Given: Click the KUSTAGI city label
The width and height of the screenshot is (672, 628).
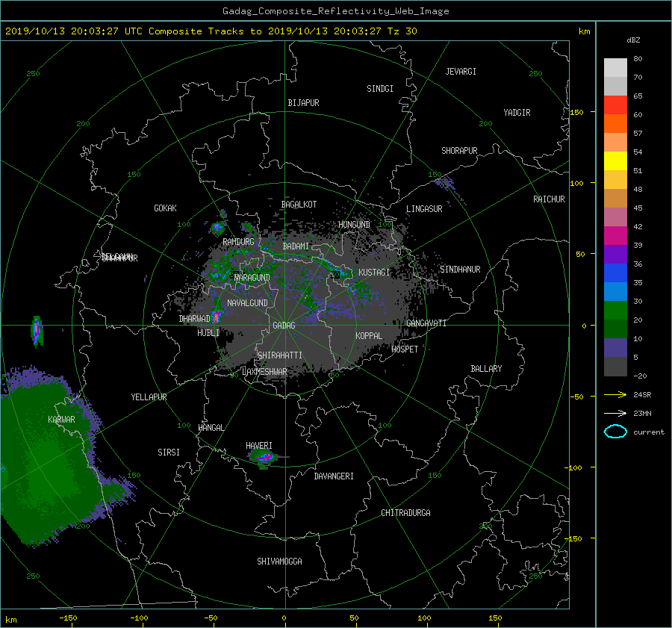Looking at the screenshot, I should (374, 273).
